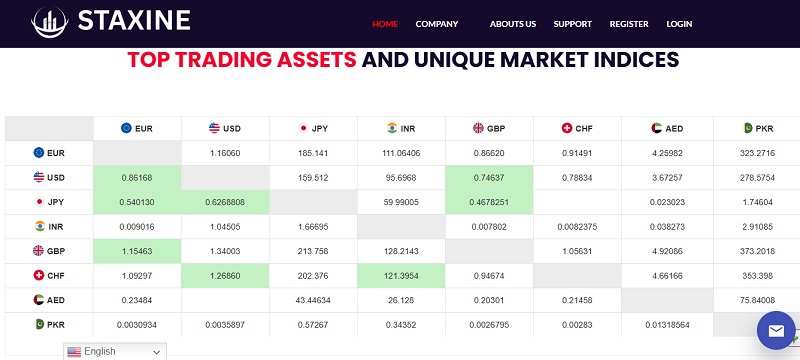The width and height of the screenshot is (800, 360).
Task: Click the Staxine logo icon
Action: tap(49, 22)
